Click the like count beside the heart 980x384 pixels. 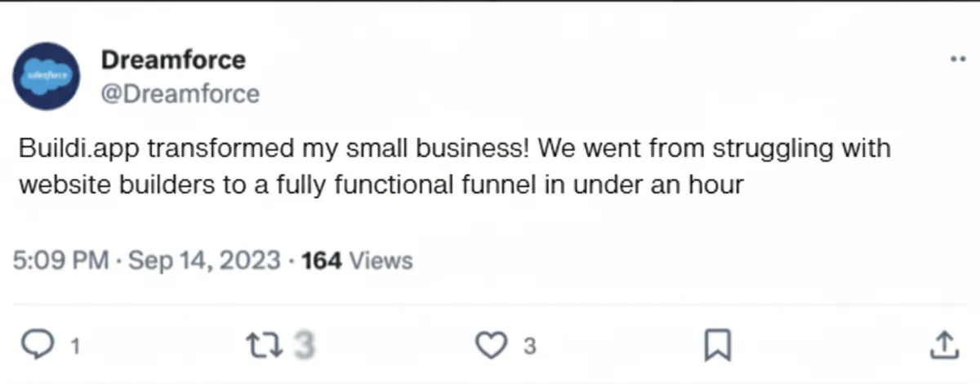click(x=529, y=347)
